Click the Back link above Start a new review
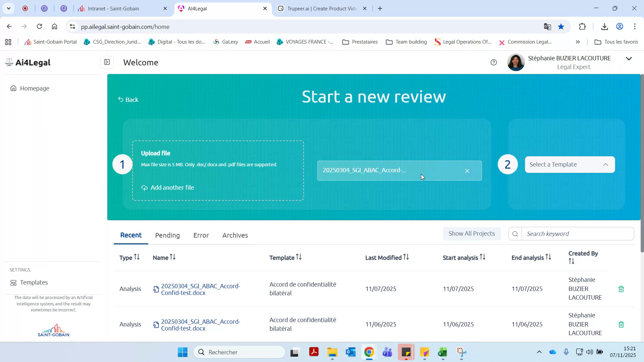 (x=128, y=99)
